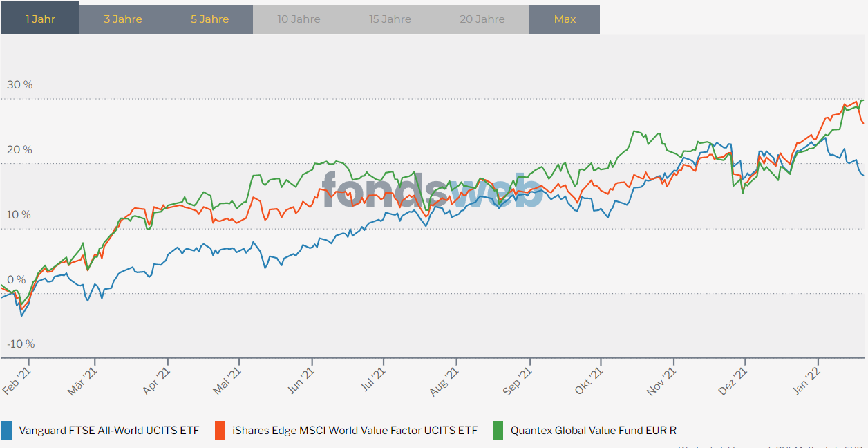Click the orange iShares legend color swatch
This screenshot has width=868, height=448.
coord(220,430)
